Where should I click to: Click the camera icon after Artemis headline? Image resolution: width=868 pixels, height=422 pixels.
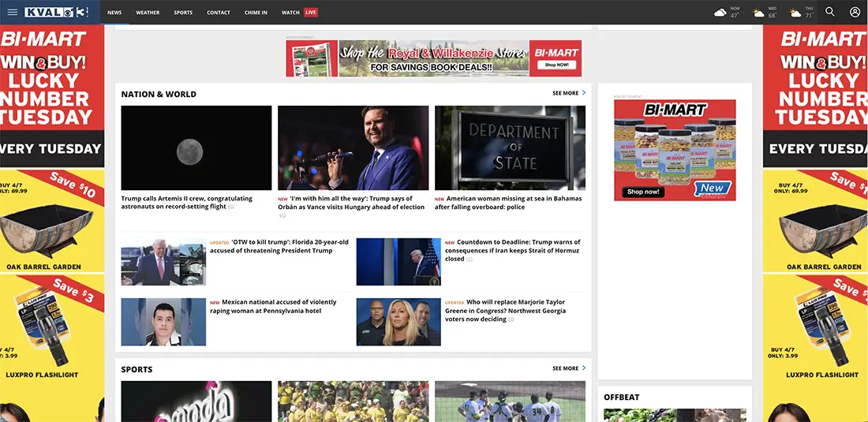point(231,207)
